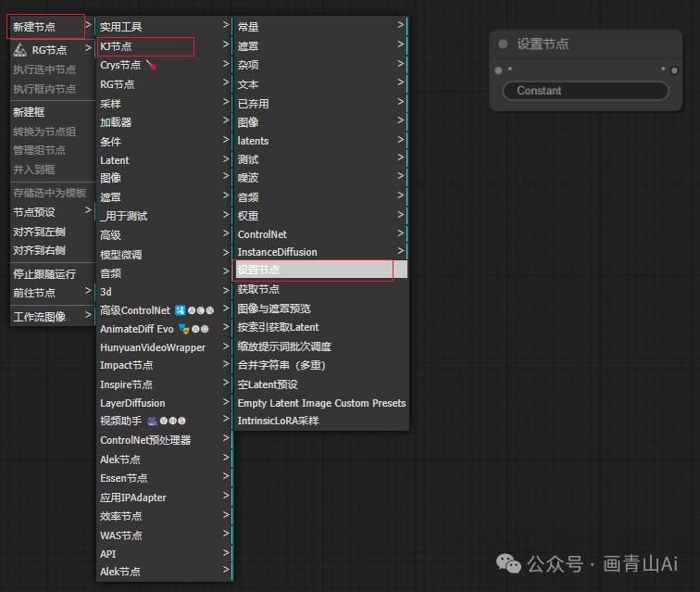Expand the 工作流图像 submenu

52,317
